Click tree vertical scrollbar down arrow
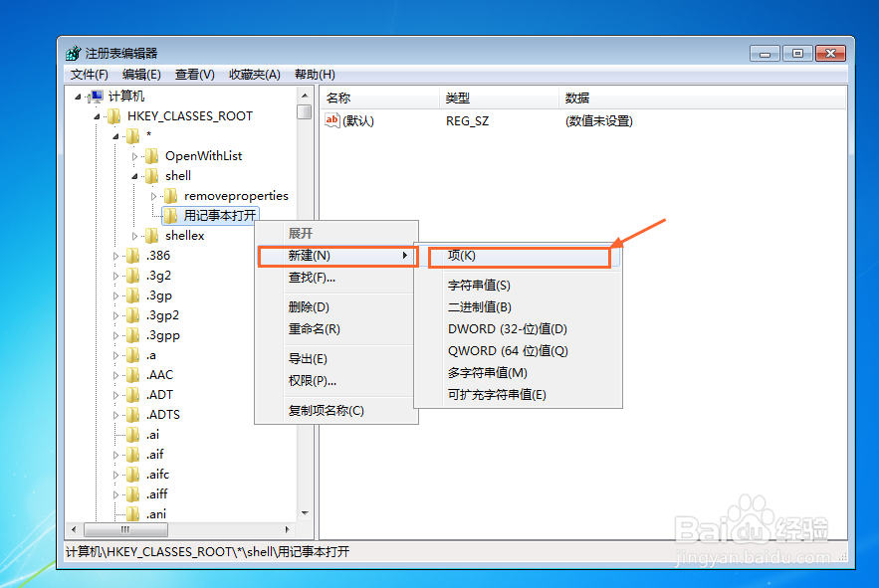The image size is (879, 588). click(x=305, y=513)
